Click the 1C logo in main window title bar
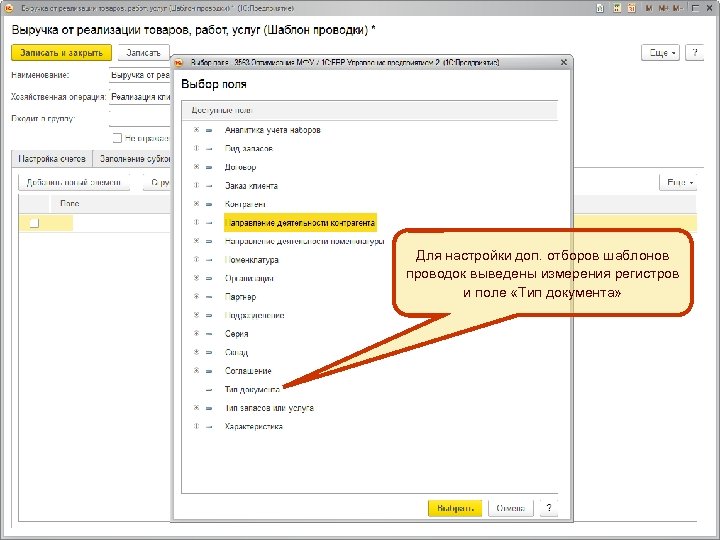The height and width of the screenshot is (540, 720). (x=8, y=8)
